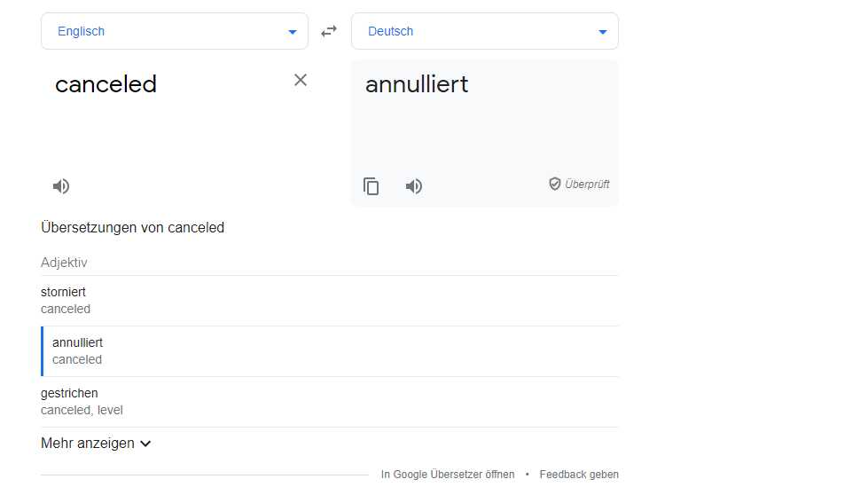868x495 pixels.
Task: Expand 'Mehr anzeigen' for more translations
Action: click(96, 443)
